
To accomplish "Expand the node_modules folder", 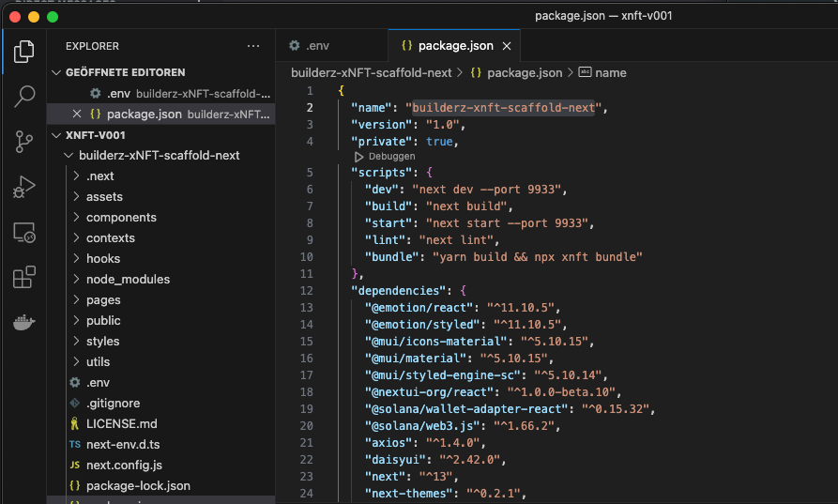I will tap(76, 279).
